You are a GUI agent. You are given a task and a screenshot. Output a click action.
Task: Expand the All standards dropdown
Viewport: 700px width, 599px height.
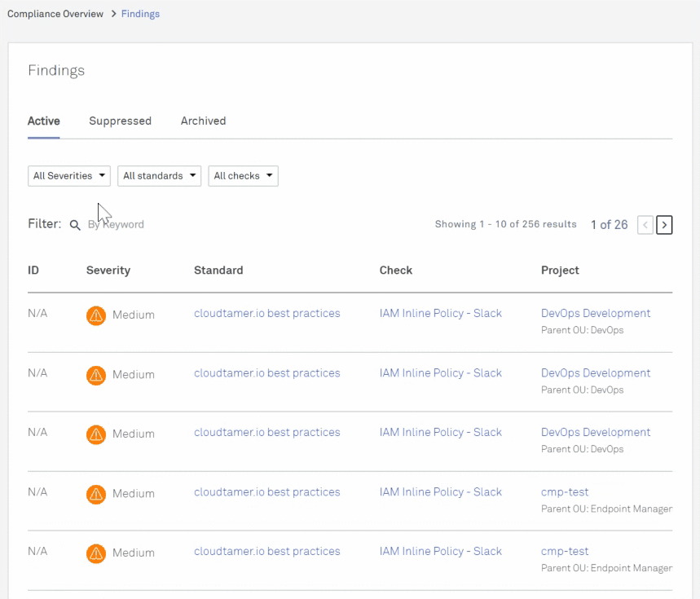[160, 176]
